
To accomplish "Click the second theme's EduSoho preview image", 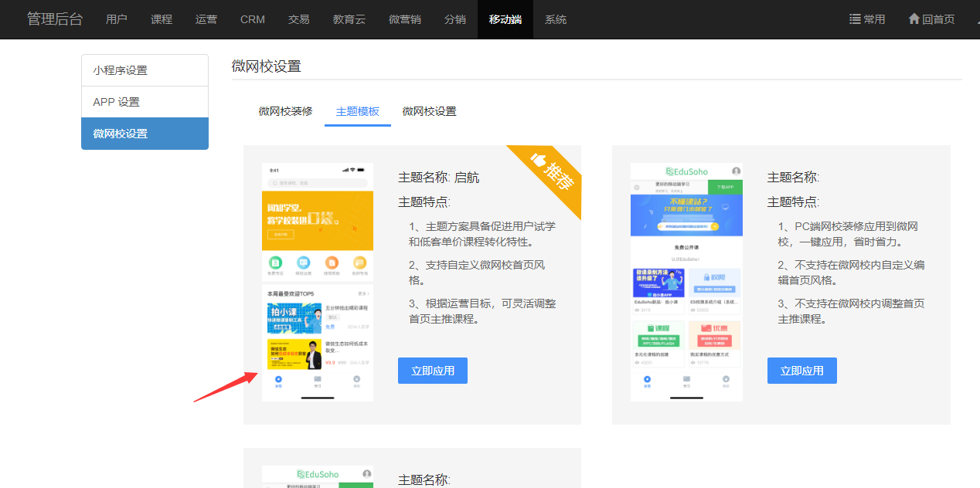I will pos(686,282).
